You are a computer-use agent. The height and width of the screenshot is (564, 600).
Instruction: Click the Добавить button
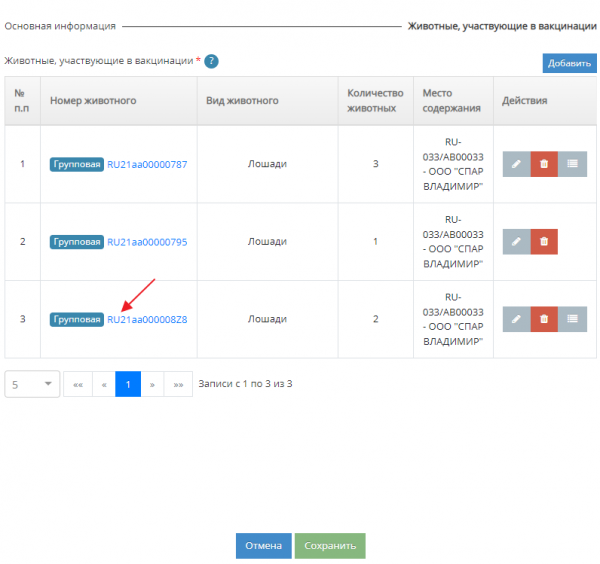coord(569,63)
